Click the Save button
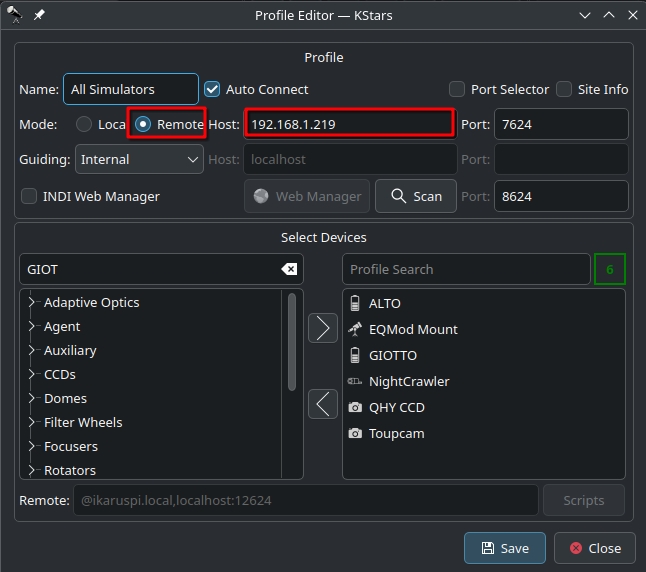The width and height of the screenshot is (646, 572). [x=505, y=548]
